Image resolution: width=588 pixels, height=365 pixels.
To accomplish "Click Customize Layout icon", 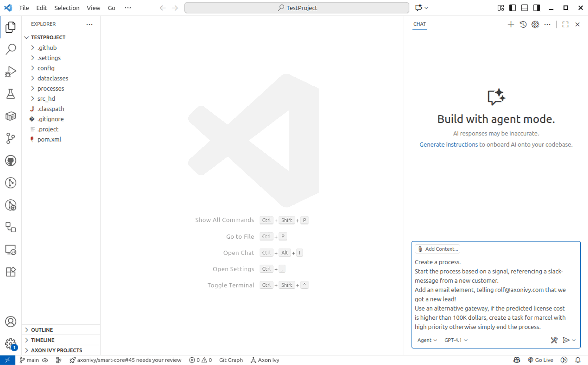I will pyautogui.click(x=501, y=8).
